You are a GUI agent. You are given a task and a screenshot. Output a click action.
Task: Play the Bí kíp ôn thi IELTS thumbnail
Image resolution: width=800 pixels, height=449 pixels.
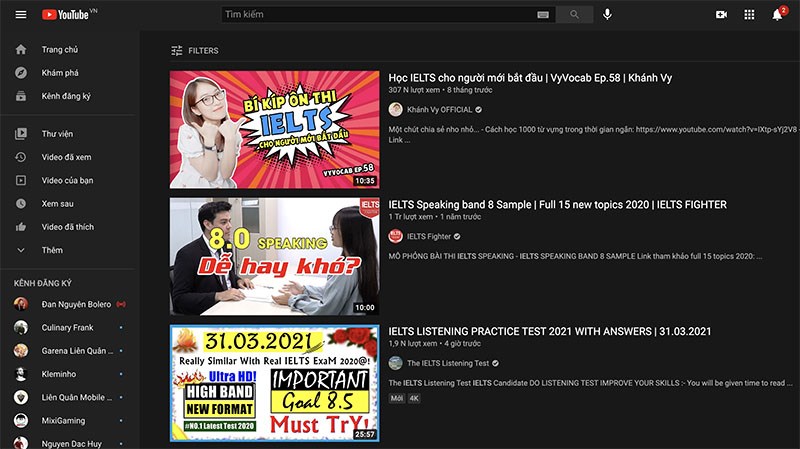[x=274, y=130]
